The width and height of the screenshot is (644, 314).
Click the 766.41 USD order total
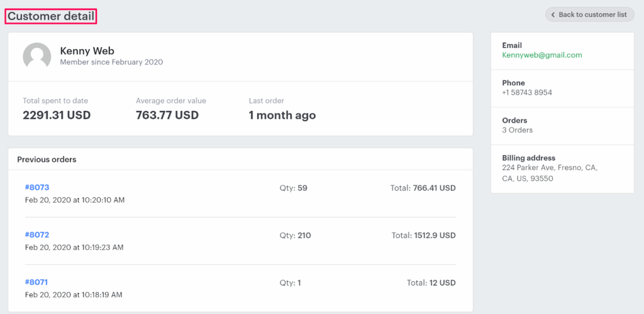(x=434, y=188)
